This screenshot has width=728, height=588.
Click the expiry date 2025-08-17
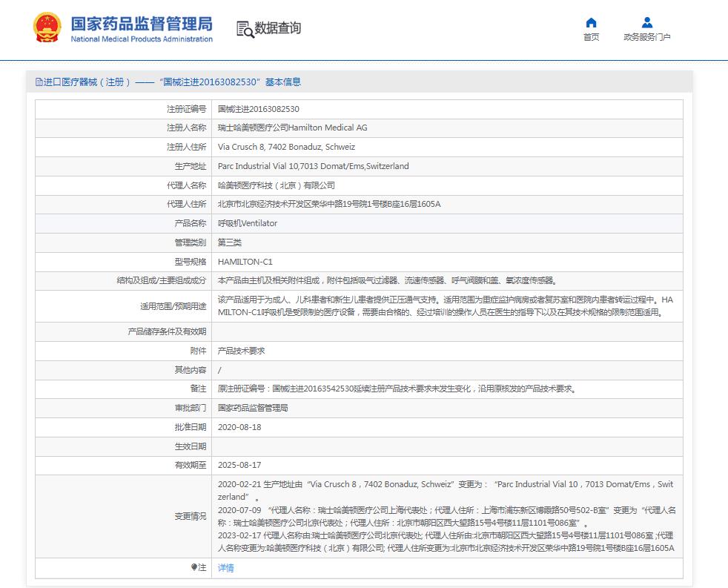(239, 466)
